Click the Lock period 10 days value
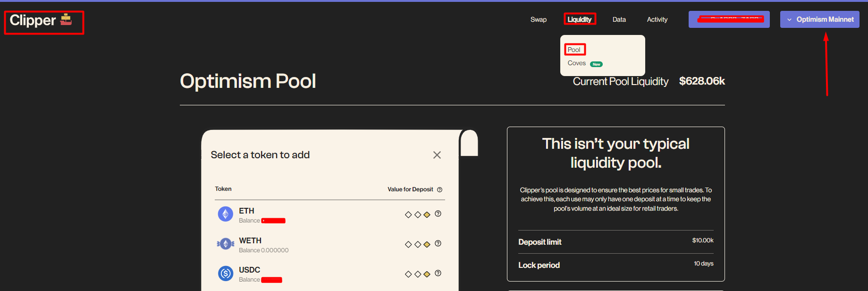The width and height of the screenshot is (868, 291). [x=703, y=264]
